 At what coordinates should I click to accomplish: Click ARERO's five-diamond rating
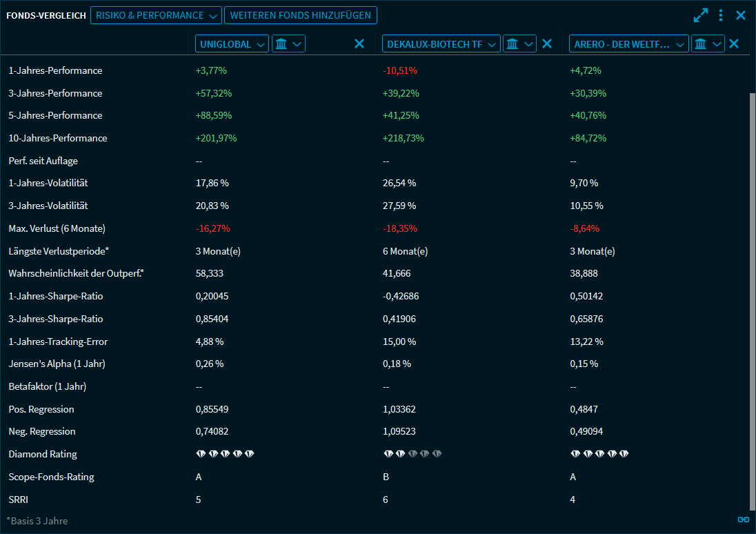coord(599,454)
